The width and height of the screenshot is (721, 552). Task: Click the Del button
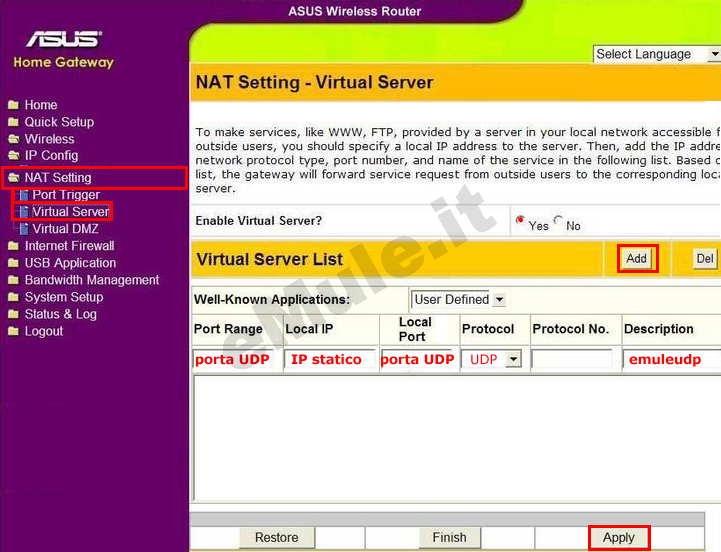(704, 259)
